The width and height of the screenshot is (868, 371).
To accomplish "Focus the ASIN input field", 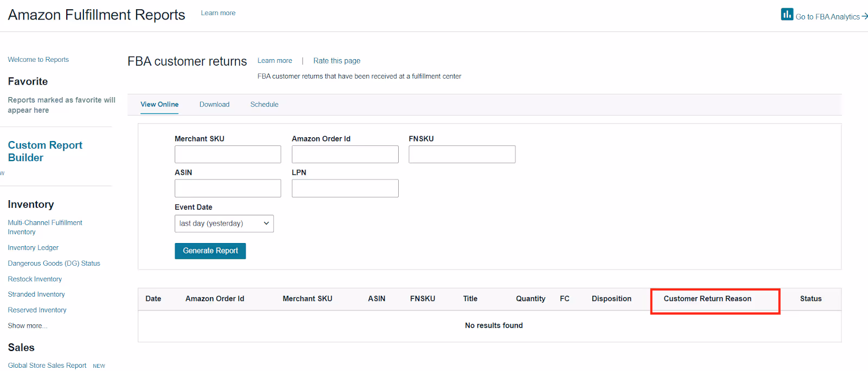I will click(228, 188).
